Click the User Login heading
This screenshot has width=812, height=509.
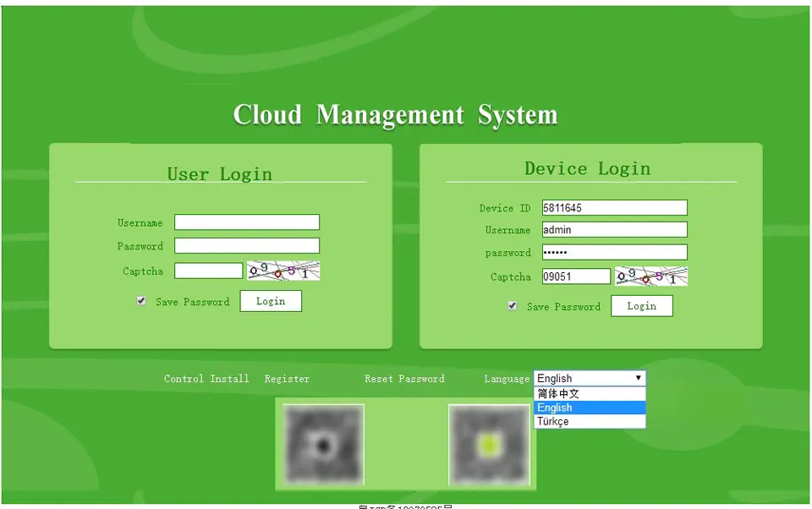220,174
